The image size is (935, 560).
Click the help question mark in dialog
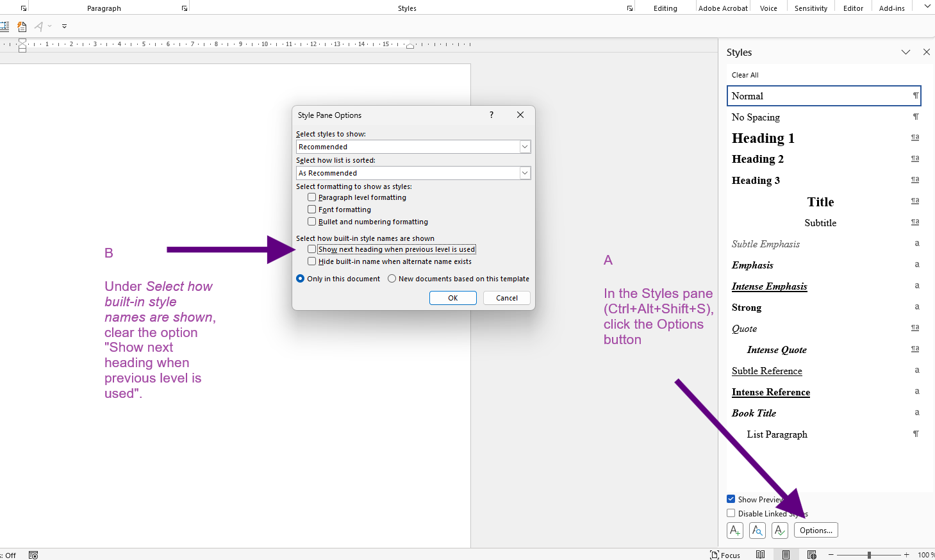tap(492, 115)
